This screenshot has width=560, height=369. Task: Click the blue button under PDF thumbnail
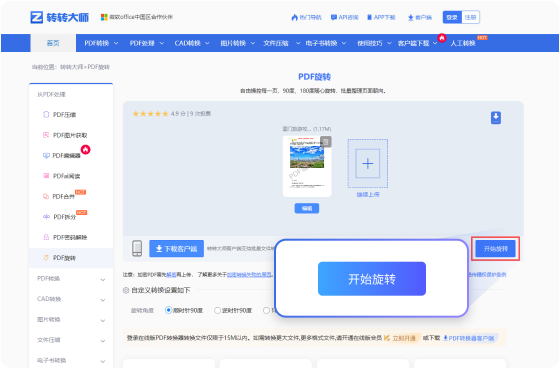pos(307,208)
